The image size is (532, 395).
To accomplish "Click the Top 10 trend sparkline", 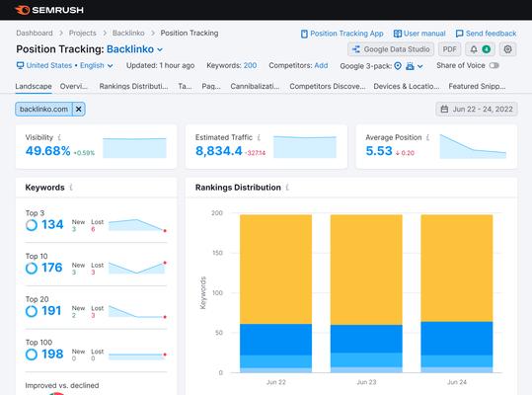I will click(137, 268).
